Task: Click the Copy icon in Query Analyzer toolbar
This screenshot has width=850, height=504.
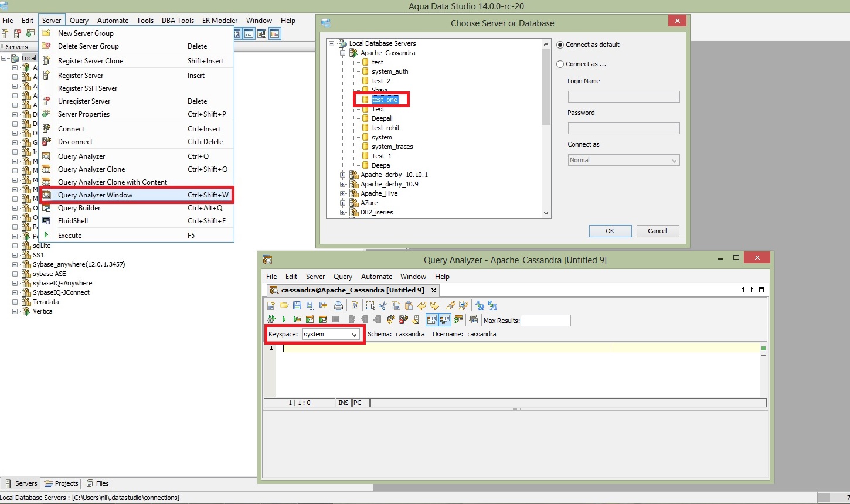Action: point(396,305)
